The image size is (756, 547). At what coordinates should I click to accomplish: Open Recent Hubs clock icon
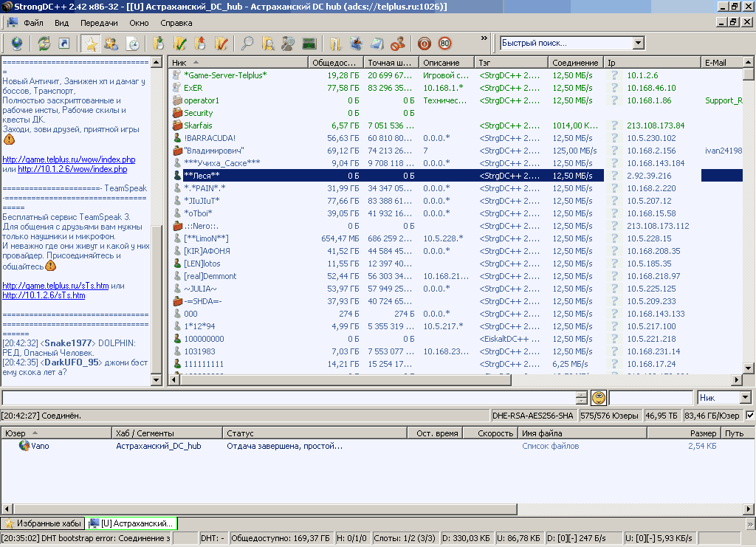coord(132,44)
